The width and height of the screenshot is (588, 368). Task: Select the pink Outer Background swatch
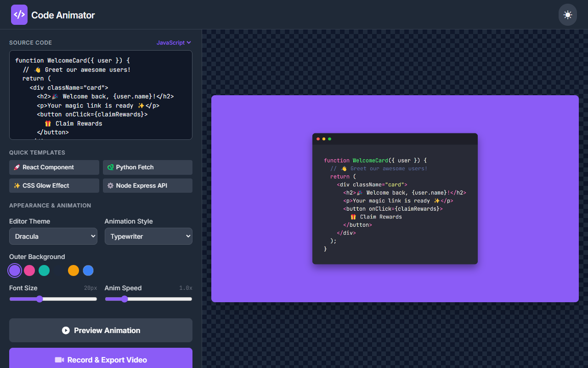pyautogui.click(x=29, y=270)
